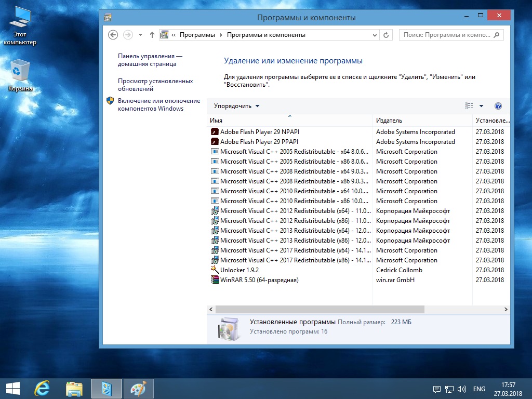Click Программы и компоненты breadcrumb segment
The image size is (532, 399).
266,35
